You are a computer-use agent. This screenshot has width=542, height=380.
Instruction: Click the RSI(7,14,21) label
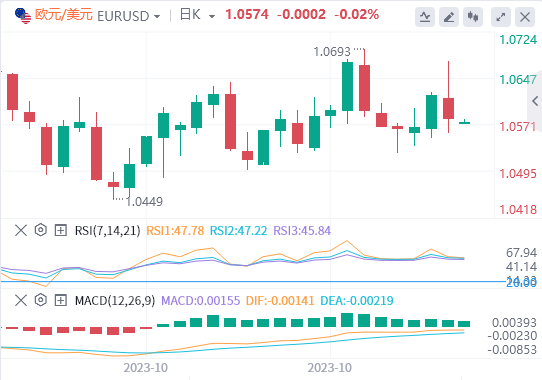tap(108, 231)
